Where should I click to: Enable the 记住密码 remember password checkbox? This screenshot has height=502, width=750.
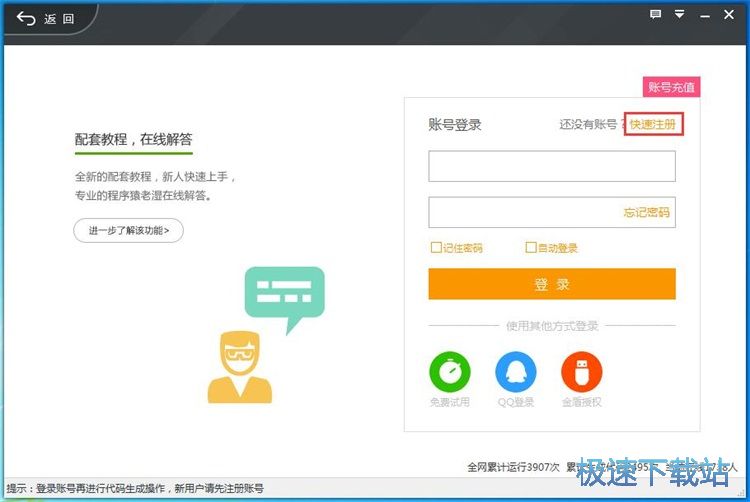coord(436,247)
